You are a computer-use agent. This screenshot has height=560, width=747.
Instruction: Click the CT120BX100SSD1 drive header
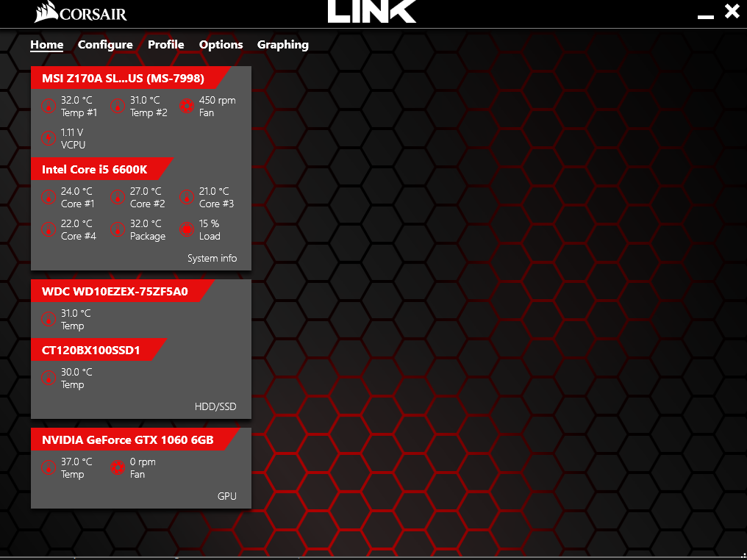pyautogui.click(x=99, y=350)
